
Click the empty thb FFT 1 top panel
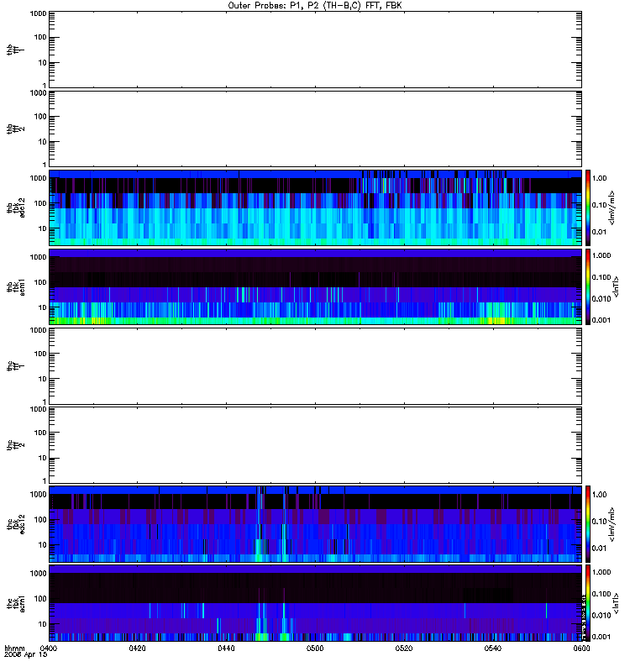(x=316, y=50)
